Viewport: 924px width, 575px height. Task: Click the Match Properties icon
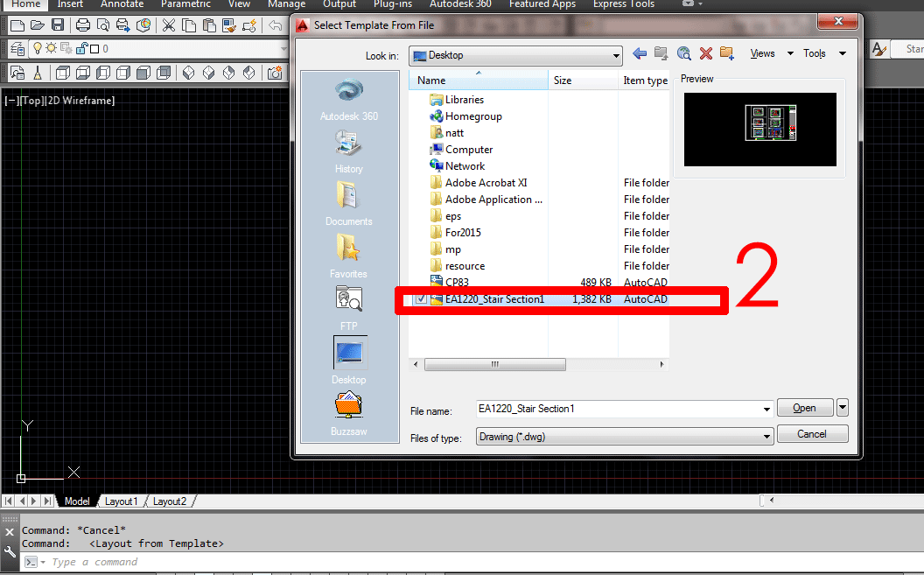click(228, 25)
